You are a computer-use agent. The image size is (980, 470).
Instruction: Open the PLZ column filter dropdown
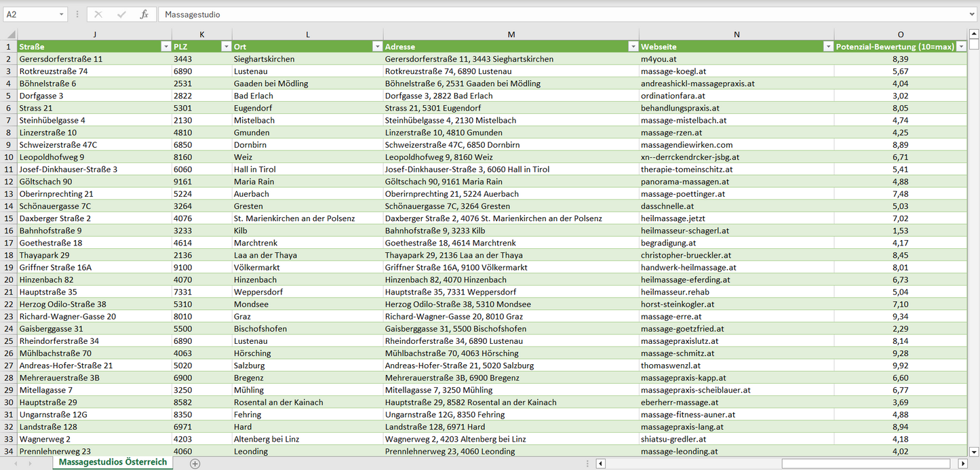226,46
